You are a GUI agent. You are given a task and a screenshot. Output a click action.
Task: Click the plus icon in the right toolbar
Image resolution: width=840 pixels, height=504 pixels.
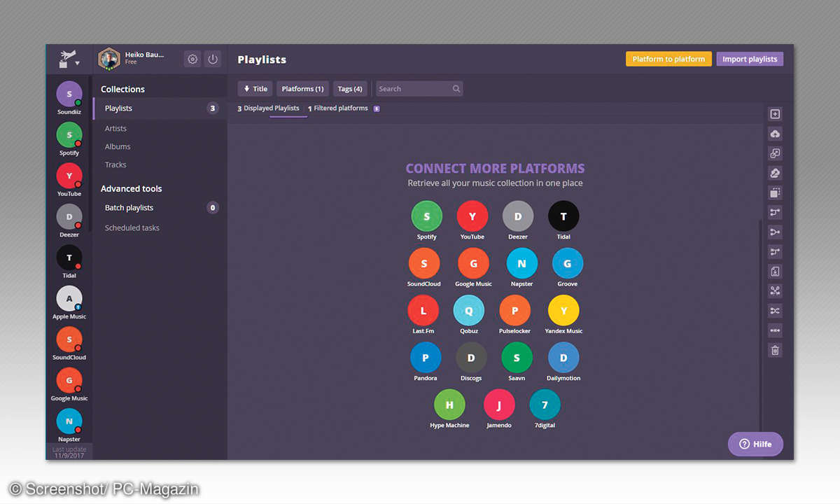pyautogui.click(x=775, y=114)
